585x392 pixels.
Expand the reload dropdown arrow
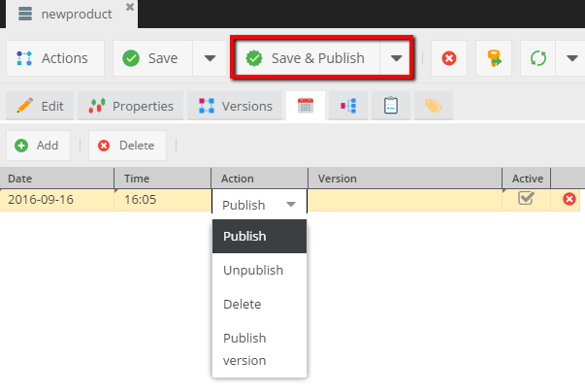(569, 58)
